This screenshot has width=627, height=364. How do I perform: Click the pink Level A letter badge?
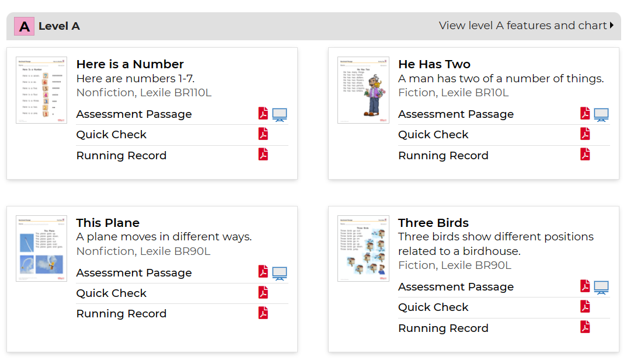[x=25, y=26]
